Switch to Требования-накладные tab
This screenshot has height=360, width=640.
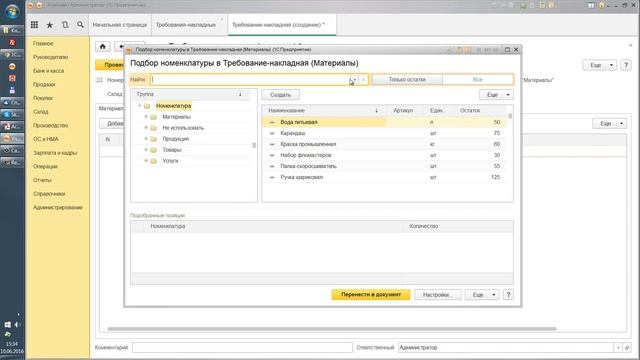[x=186, y=25]
